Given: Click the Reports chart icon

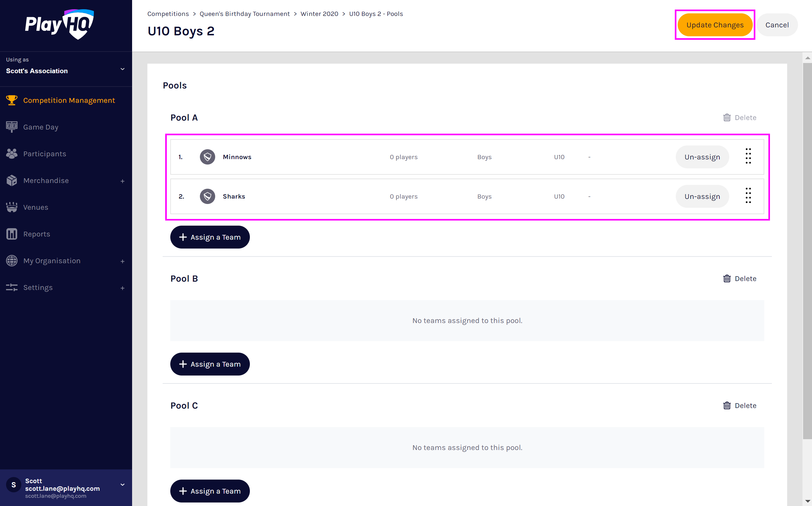Looking at the screenshot, I should (12, 234).
